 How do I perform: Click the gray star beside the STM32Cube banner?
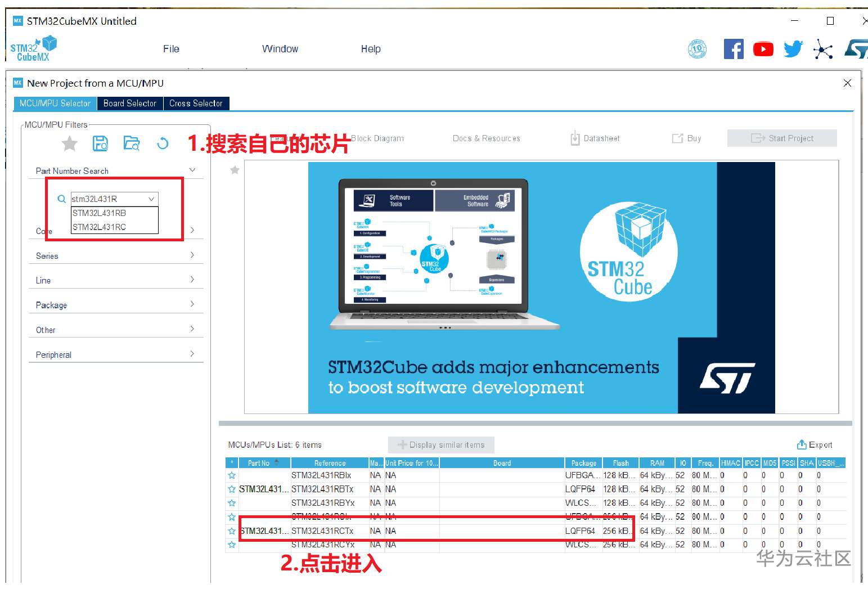235,170
